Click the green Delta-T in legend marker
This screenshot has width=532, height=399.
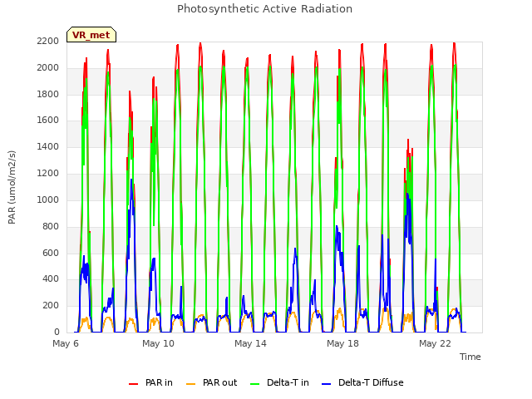255,384
